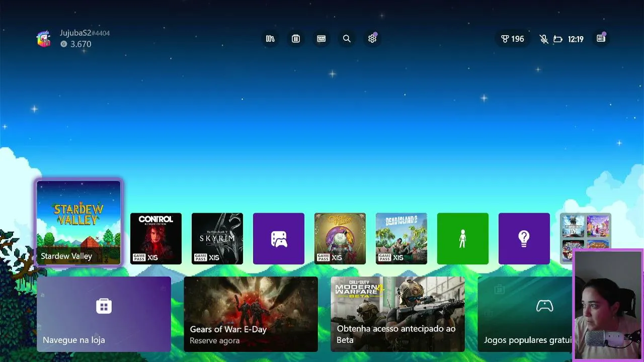Viewport: 644px width, 362px height.
Task: Open the green avatar figure tile
Action: 463,238
